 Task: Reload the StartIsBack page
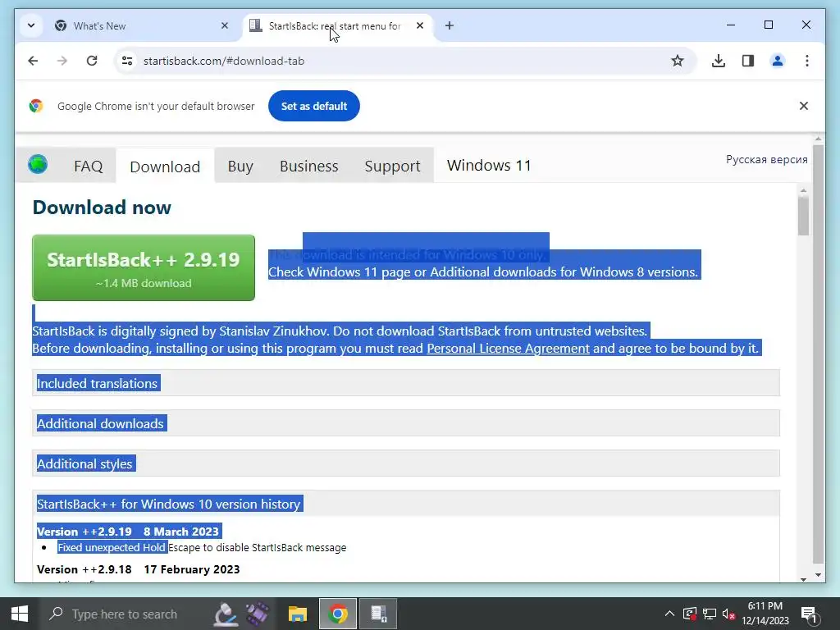(x=92, y=61)
